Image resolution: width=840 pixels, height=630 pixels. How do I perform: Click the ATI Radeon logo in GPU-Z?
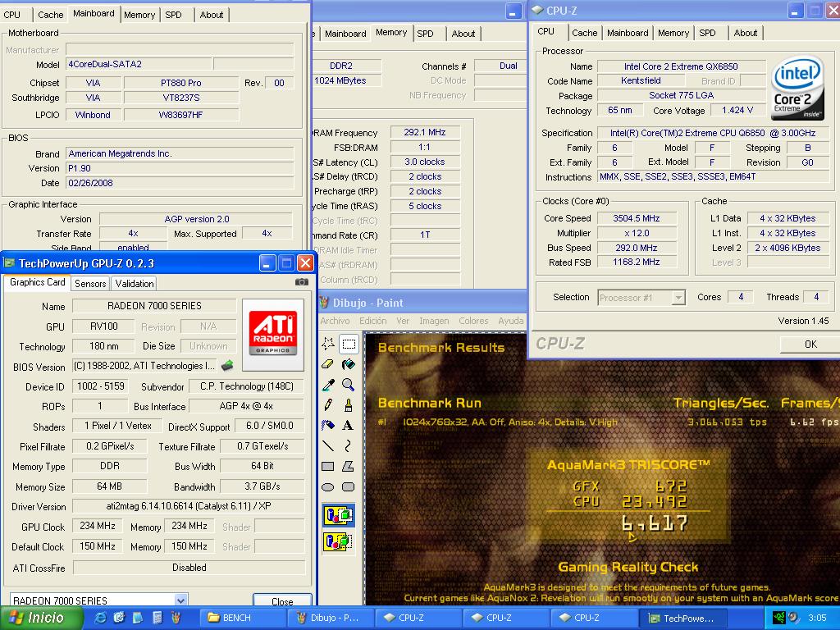(x=273, y=335)
